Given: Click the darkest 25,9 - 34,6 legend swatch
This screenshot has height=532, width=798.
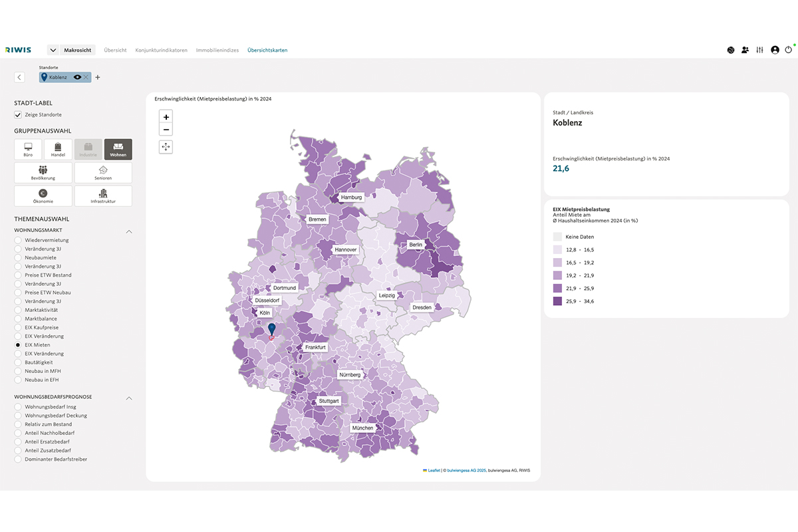Looking at the screenshot, I should point(557,301).
